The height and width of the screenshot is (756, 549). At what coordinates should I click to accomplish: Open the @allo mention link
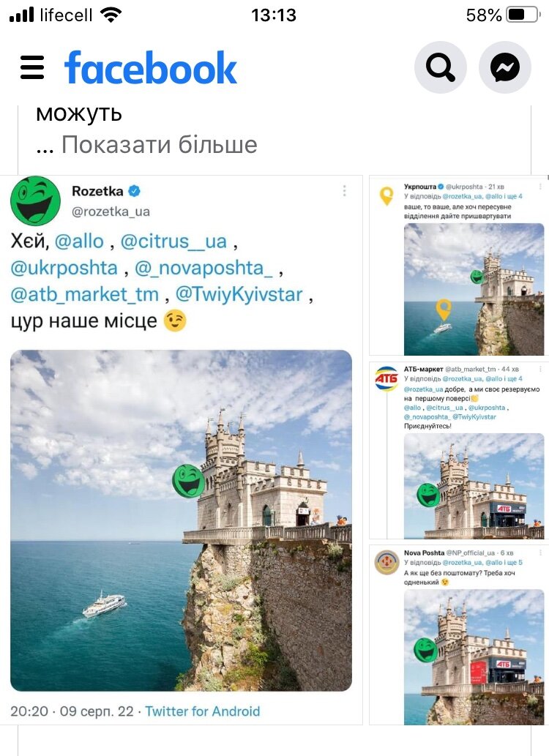tap(79, 241)
